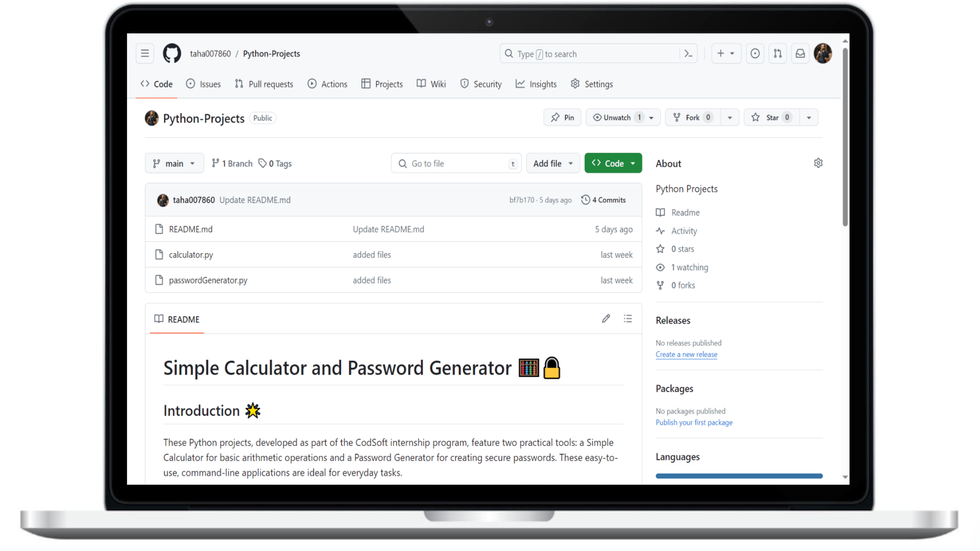
Task: Pin this repository
Action: (562, 117)
